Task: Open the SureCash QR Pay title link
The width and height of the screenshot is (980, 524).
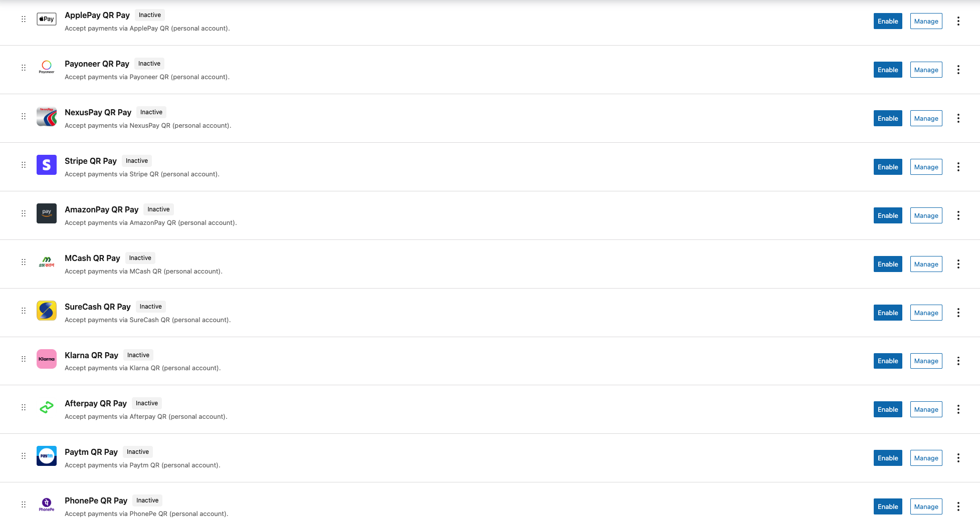Action: (x=97, y=307)
